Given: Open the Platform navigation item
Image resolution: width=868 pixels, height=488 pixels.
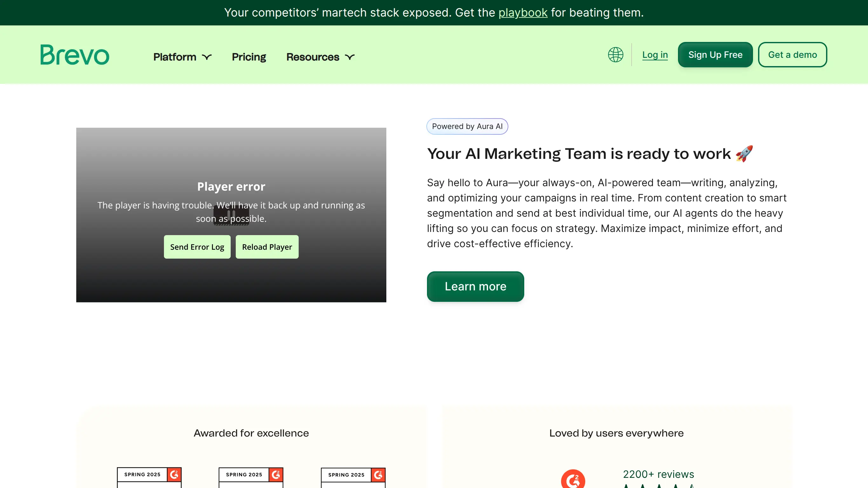Looking at the screenshot, I should pos(174,57).
